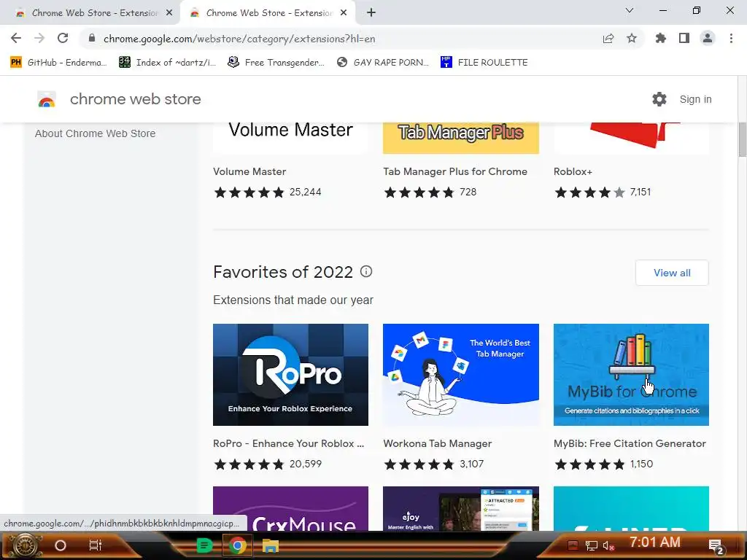Image resolution: width=747 pixels, height=560 pixels.
Task: Open the Extensions puzzle icon
Action: click(660, 38)
